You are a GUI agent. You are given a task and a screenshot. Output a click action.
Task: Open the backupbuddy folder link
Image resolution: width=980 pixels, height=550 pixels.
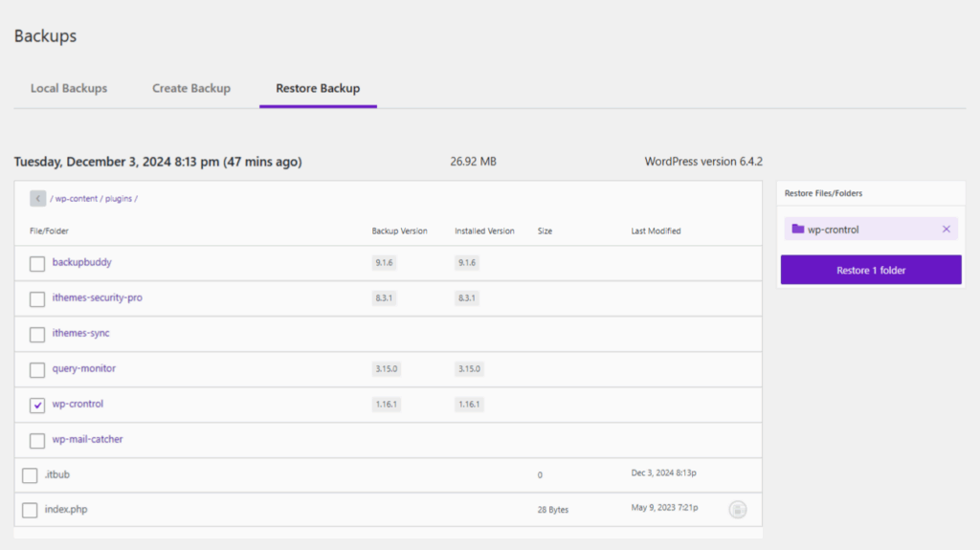(82, 262)
